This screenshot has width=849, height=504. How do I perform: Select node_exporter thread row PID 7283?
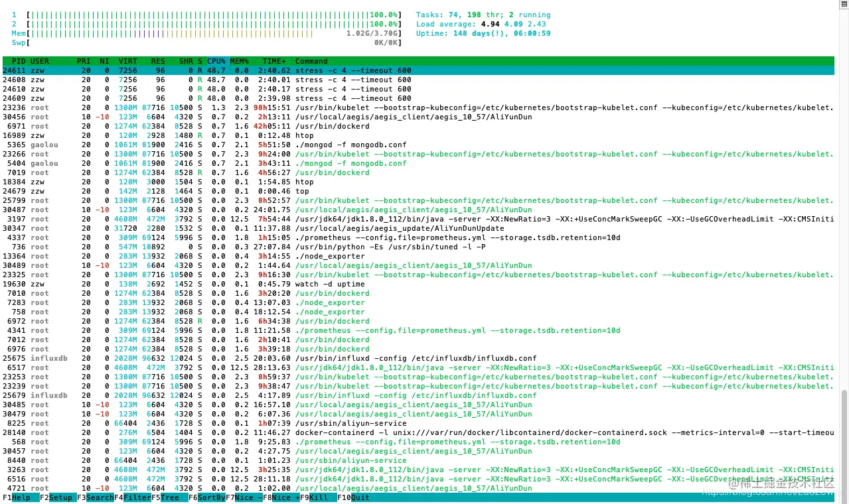click(418, 302)
